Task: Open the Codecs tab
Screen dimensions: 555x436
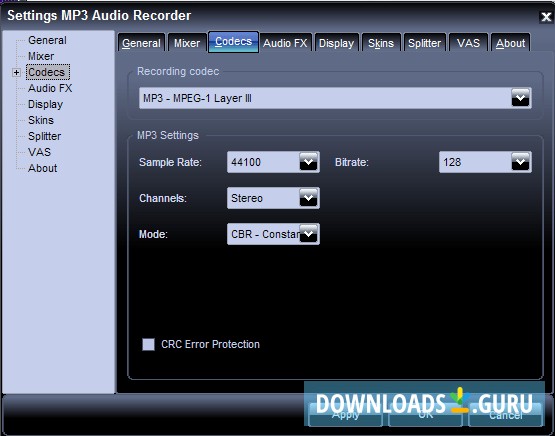Action: (233, 42)
